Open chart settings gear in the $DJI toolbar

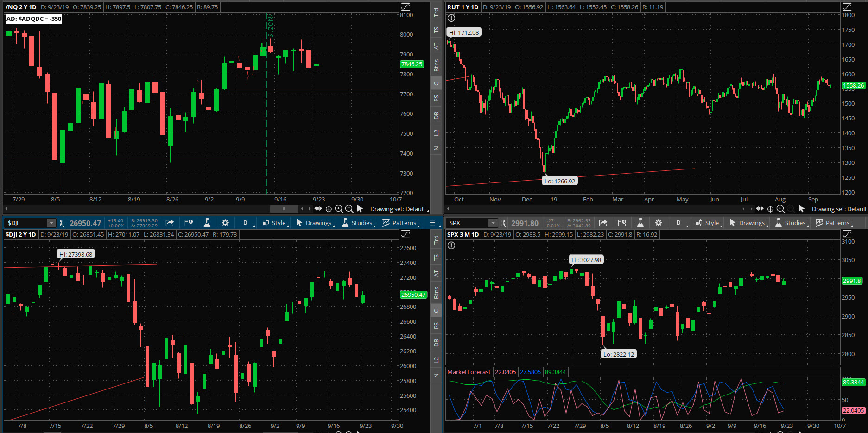click(225, 223)
